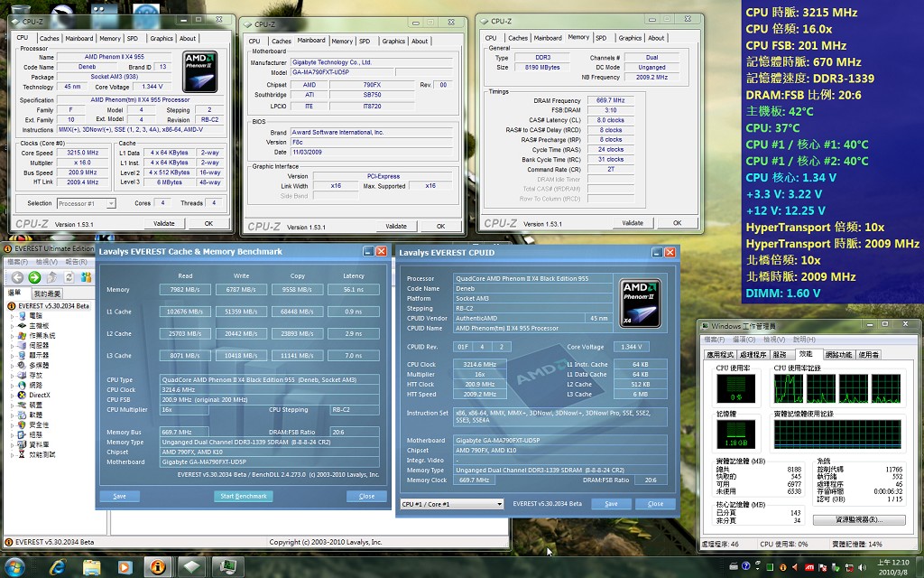924x578 pixels.
Task: Open SPD tab in the Mainboard CPU-Z window
Action: click(x=365, y=42)
